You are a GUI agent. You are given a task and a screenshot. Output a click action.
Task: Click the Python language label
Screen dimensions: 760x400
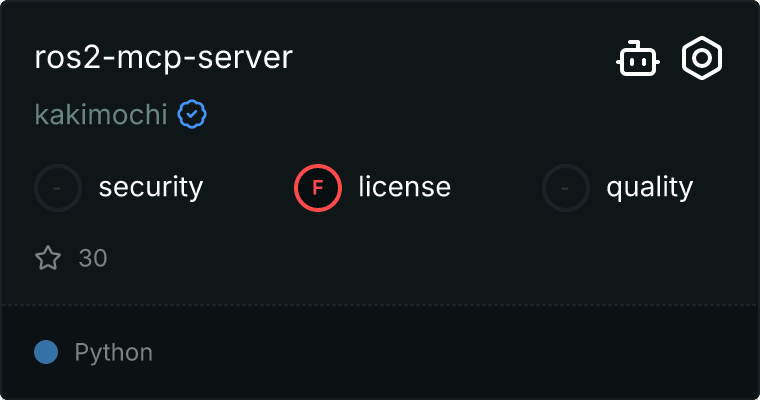(x=114, y=352)
